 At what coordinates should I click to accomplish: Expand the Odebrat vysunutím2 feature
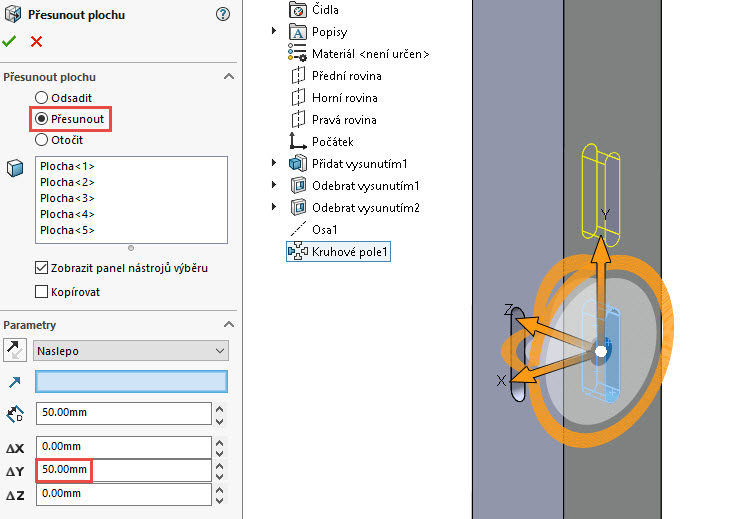click(x=274, y=207)
